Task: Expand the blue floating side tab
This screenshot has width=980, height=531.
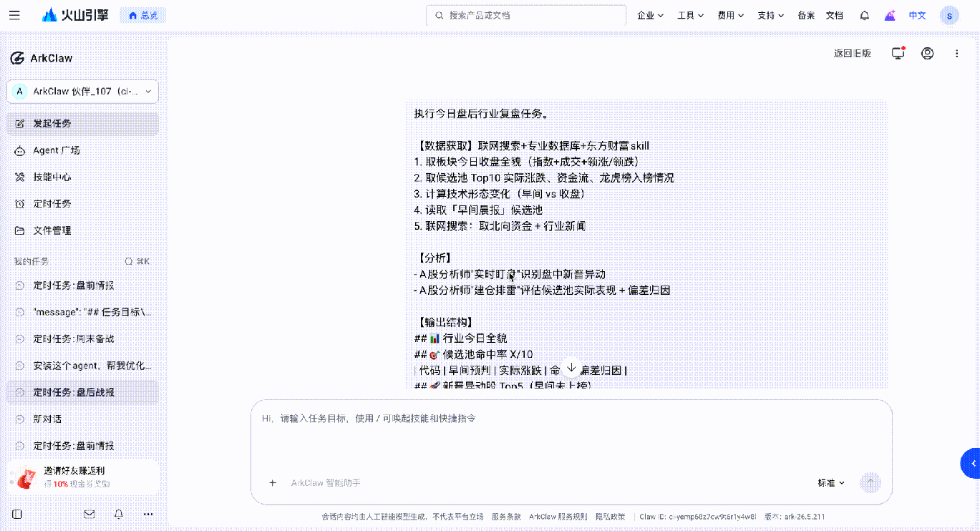Action: (x=970, y=464)
